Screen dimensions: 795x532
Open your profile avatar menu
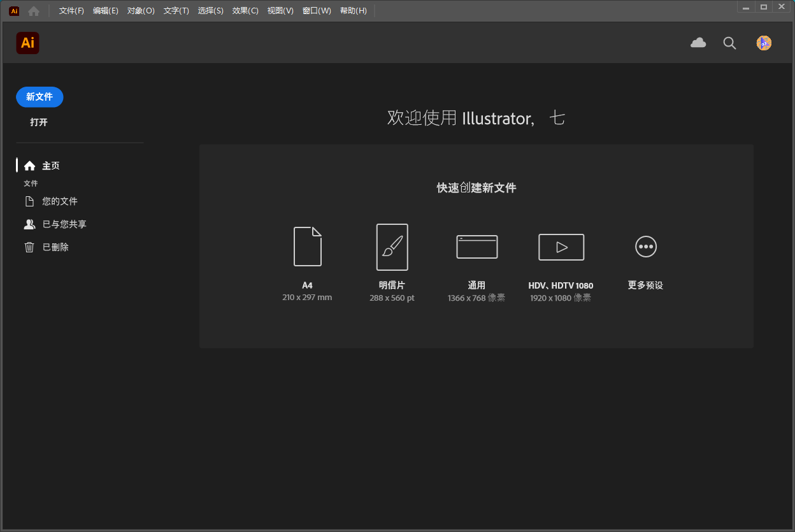(x=763, y=43)
